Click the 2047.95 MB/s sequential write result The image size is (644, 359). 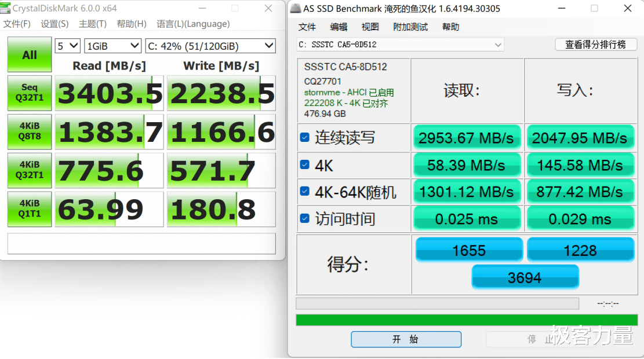tap(580, 138)
